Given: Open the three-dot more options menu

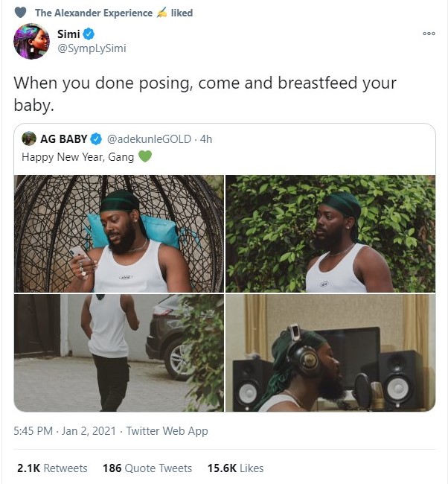Looking at the screenshot, I should click(429, 34).
